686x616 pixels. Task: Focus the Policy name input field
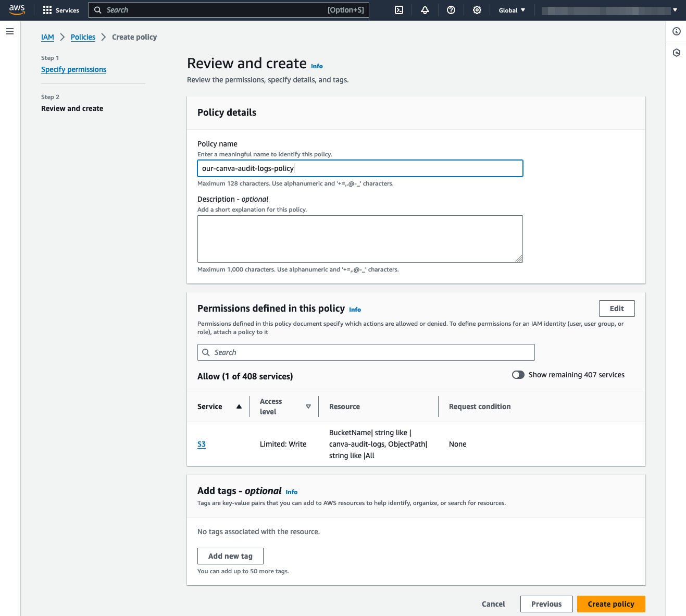pos(360,168)
